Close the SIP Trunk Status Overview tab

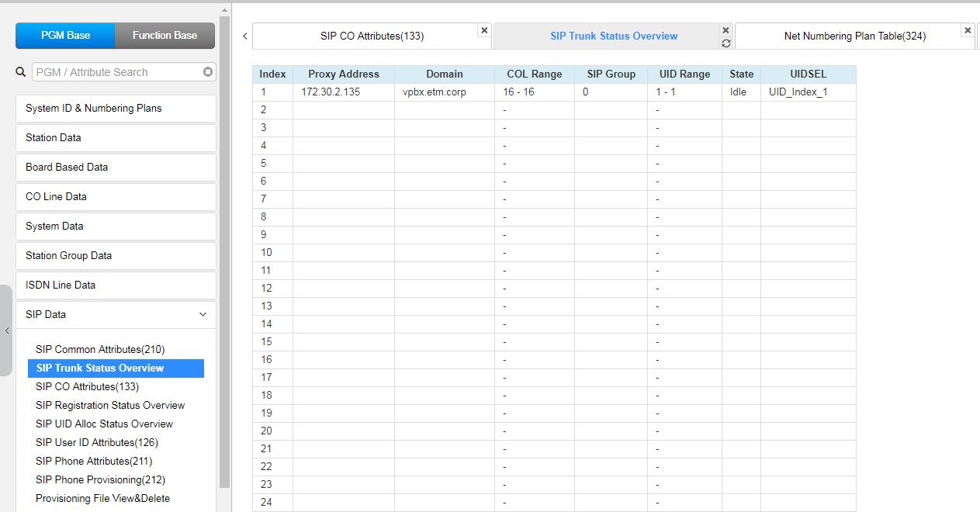725,30
